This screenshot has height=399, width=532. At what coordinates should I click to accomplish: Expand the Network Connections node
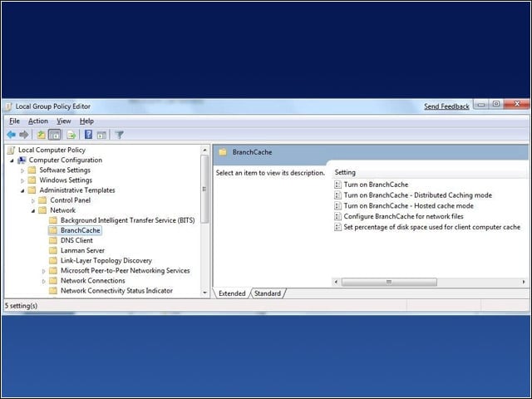(x=43, y=281)
